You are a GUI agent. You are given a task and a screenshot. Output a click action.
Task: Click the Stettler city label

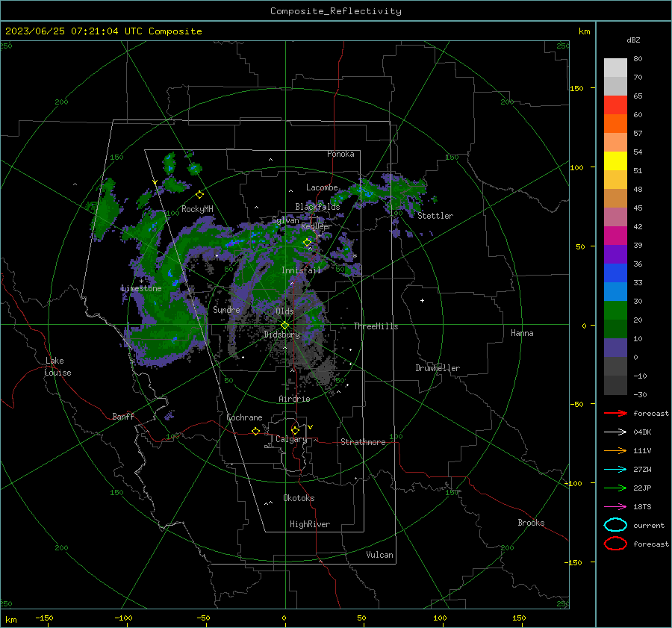point(435,216)
